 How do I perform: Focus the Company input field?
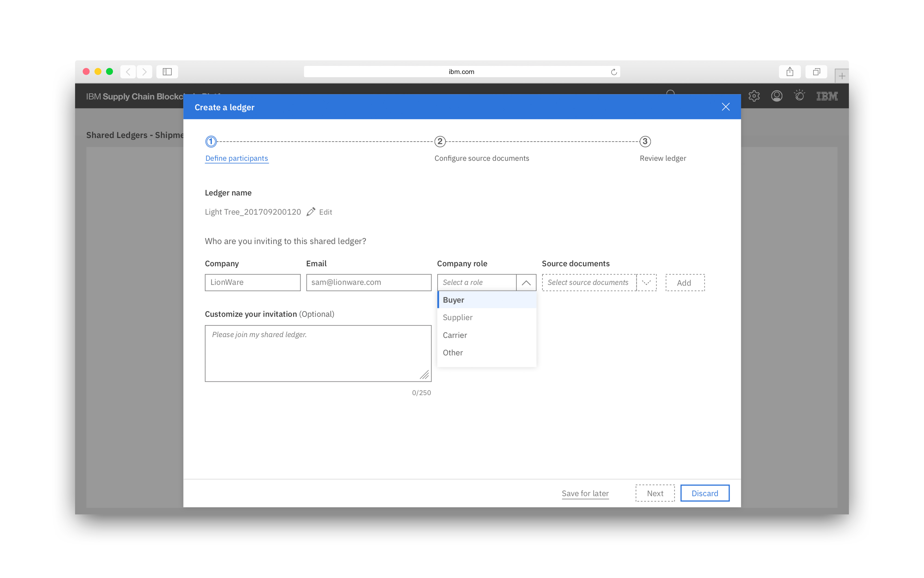point(252,283)
